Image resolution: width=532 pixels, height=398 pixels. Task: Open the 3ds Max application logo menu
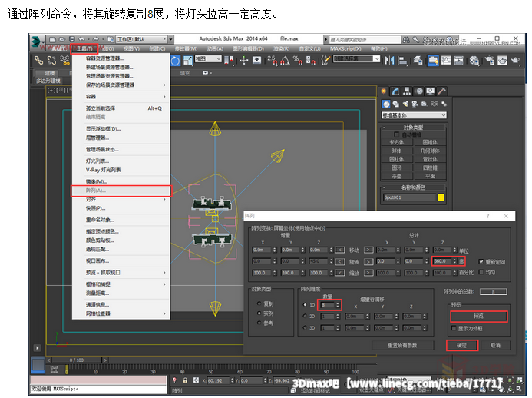tap(37, 41)
